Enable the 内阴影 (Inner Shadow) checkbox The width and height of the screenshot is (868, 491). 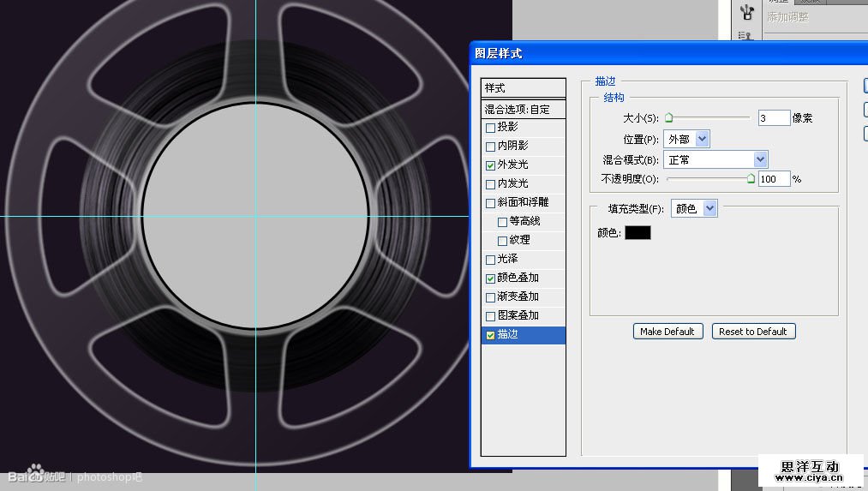(490, 147)
